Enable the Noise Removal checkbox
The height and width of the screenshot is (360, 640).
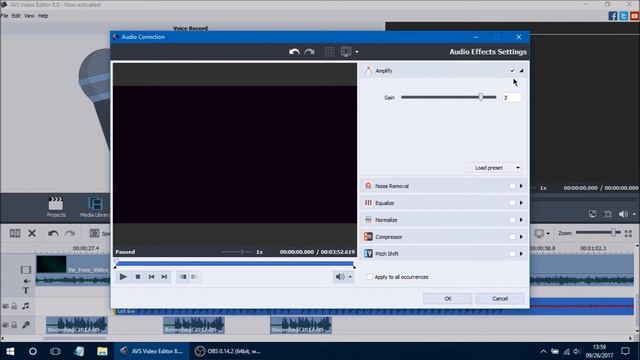point(512,186)
